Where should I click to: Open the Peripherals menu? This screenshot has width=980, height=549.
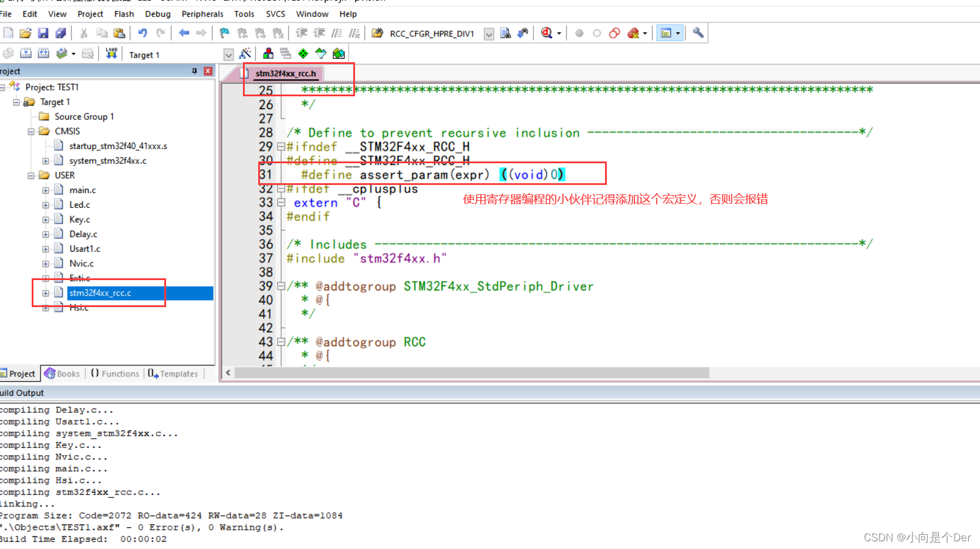click(x=202, y=14)
